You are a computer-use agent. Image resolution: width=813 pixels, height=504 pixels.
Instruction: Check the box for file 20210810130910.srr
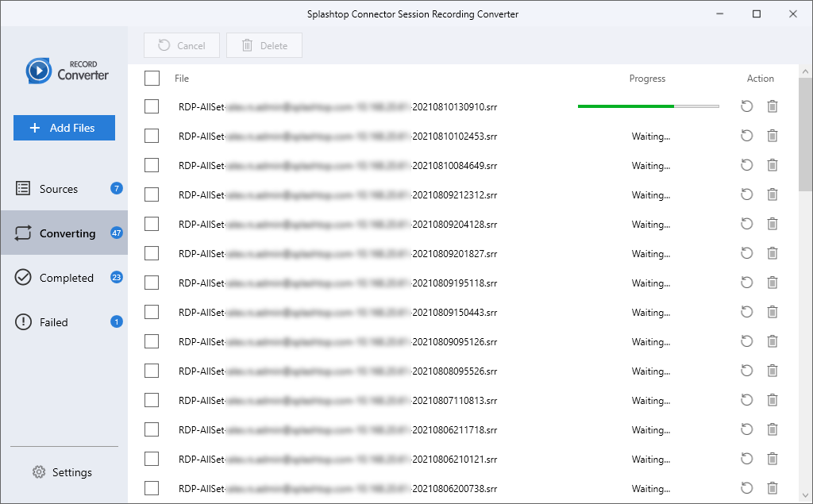point(152,106)
